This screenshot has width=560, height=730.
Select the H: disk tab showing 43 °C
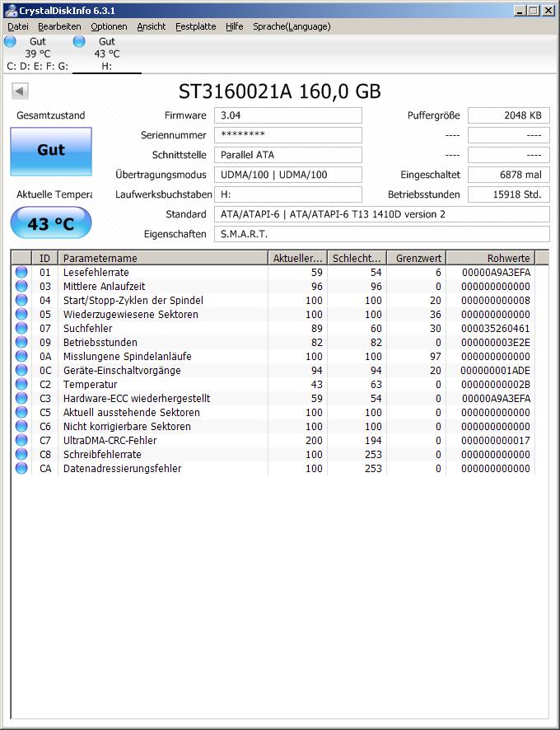point(106,54)
